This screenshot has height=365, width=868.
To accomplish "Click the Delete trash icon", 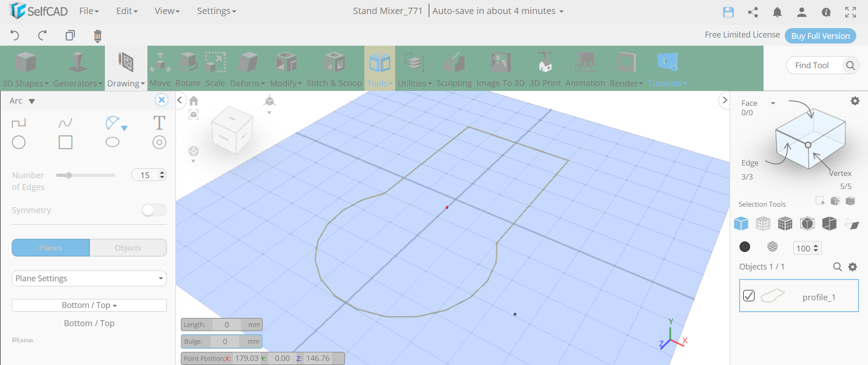I will (x=98, y=36).
